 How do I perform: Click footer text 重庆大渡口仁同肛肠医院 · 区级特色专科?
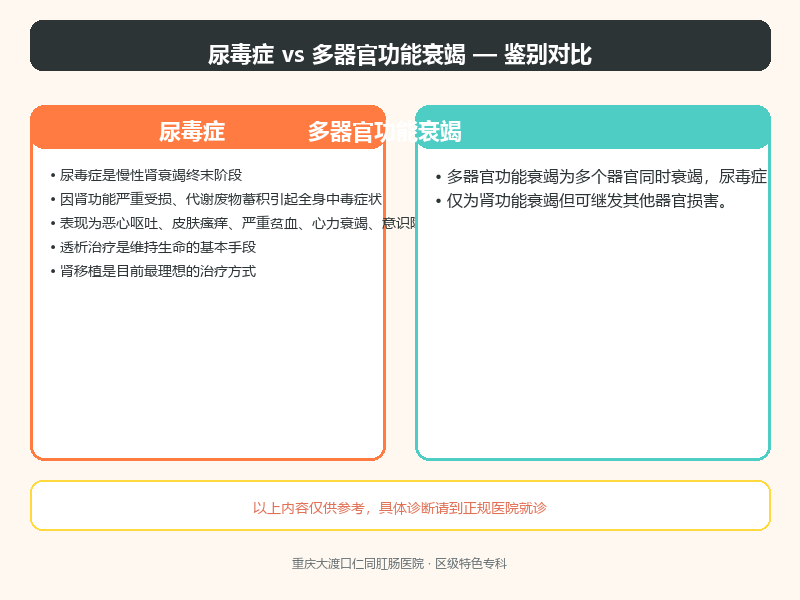(399, 563)
